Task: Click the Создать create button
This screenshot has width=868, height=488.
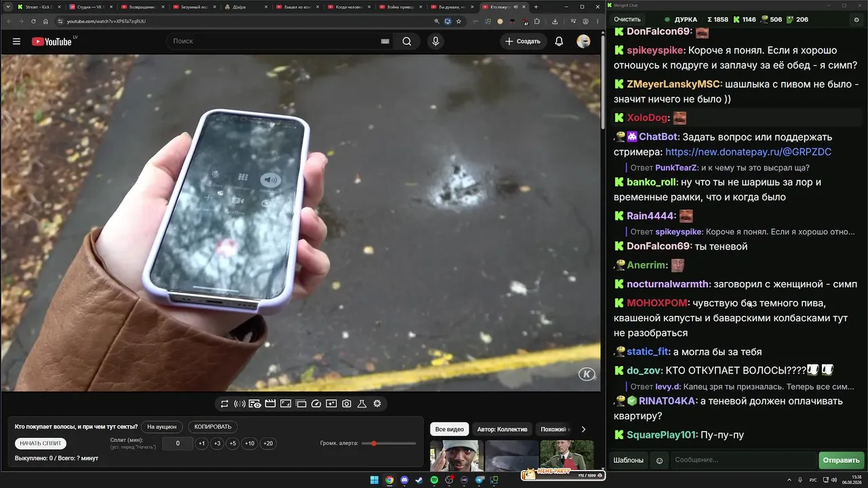Action: point(524,41)
